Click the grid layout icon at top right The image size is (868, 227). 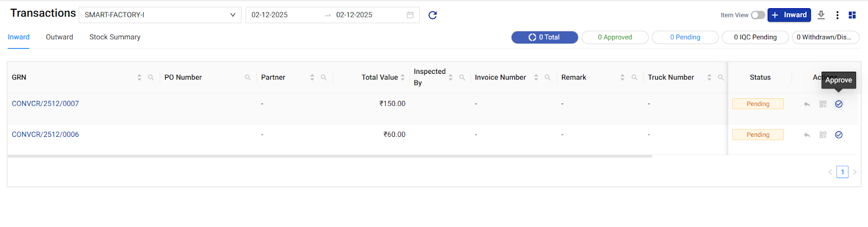852,15
